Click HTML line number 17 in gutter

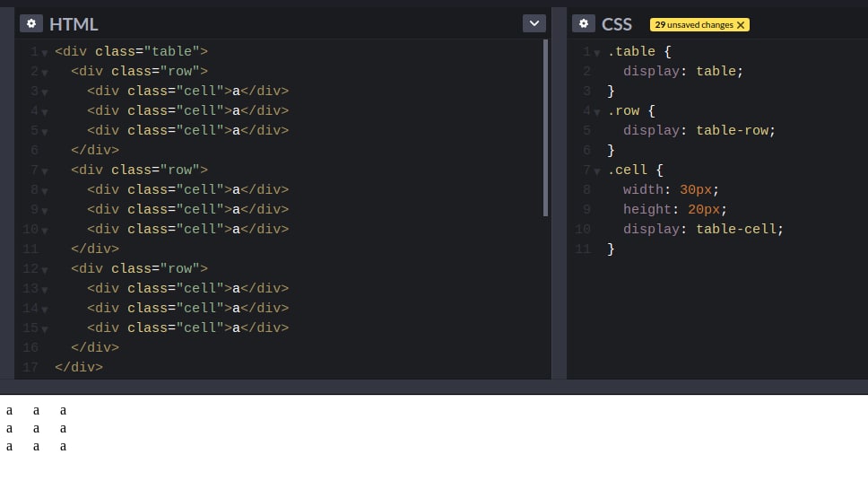30,367
